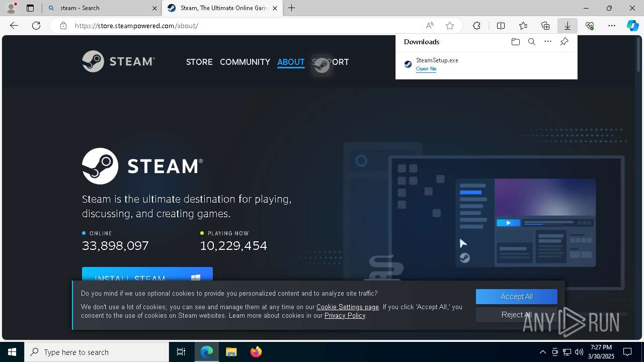Open the Privacy Policy link
644x362 pixels.
click(x=345, y=315)
